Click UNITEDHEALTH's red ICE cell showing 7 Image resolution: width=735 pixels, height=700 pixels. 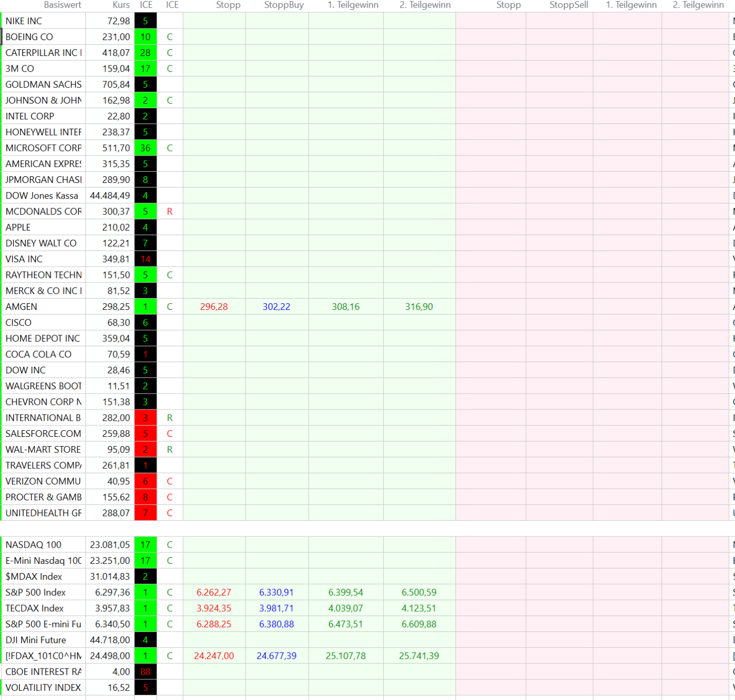click(145, 513)
